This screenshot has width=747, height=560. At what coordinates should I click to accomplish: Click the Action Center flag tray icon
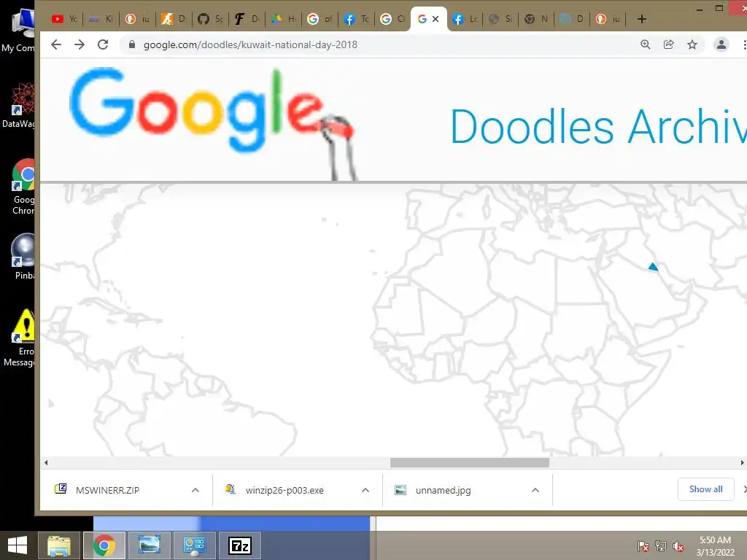643,546
